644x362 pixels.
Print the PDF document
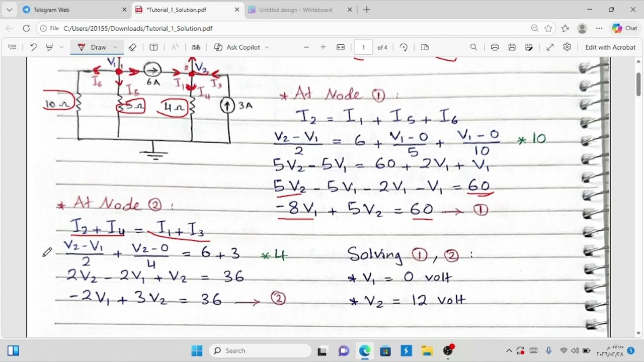pyautogui.click(x=495, y=47)
